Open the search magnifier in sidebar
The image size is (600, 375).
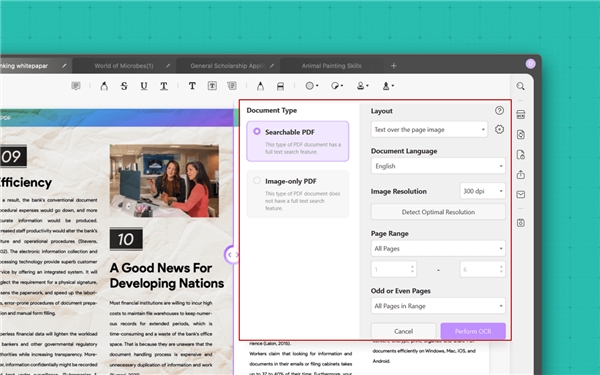coord(520,86)
